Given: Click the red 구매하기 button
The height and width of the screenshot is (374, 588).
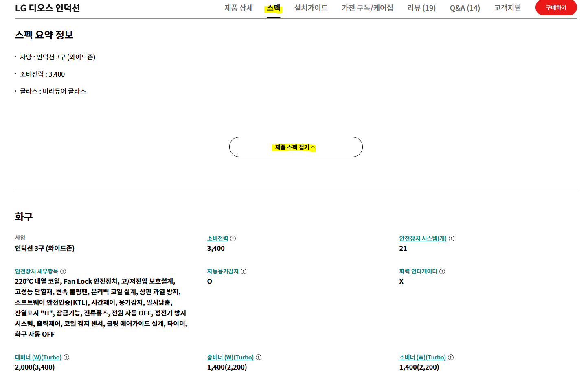Looking at the screenshot, I should (556, 8).
